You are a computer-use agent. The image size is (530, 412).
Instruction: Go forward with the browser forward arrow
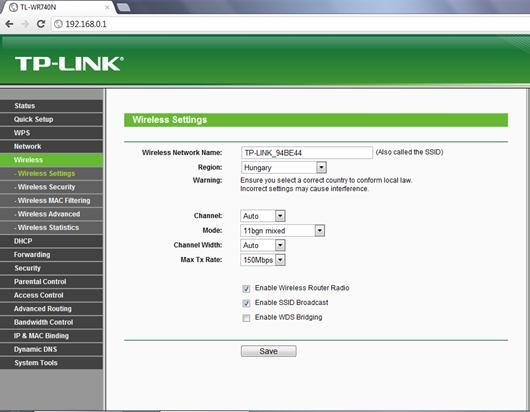[x=25, y=24]
